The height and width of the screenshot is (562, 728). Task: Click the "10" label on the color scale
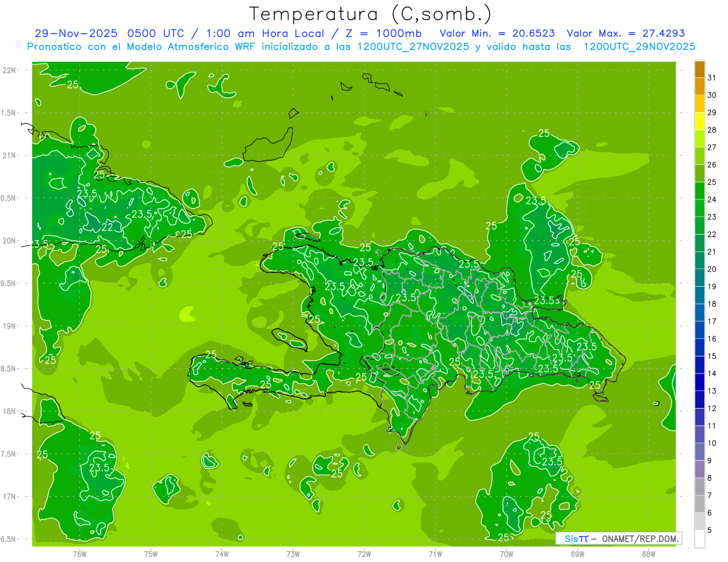pos(712,444)
